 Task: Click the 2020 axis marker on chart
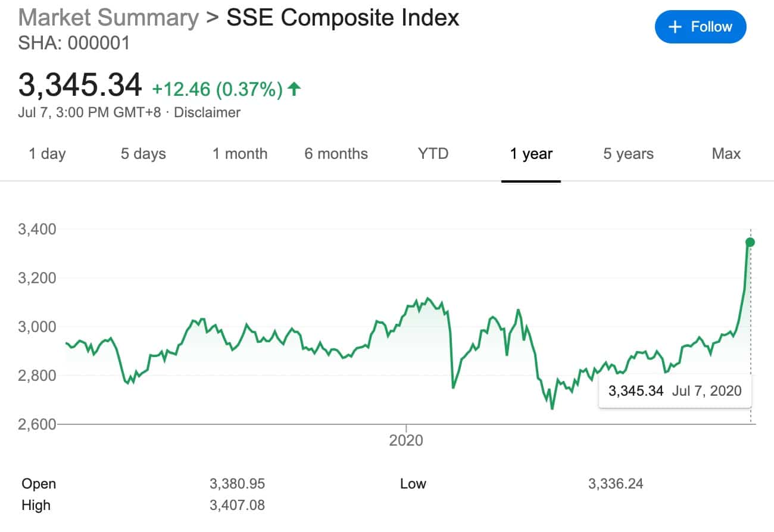(x=406, y=440)
